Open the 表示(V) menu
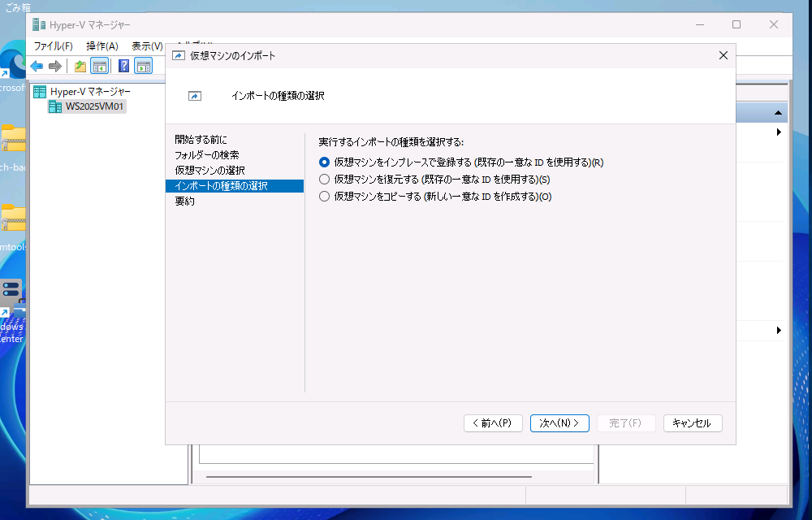This screenshot has width=812, height=520. (146, 46)
